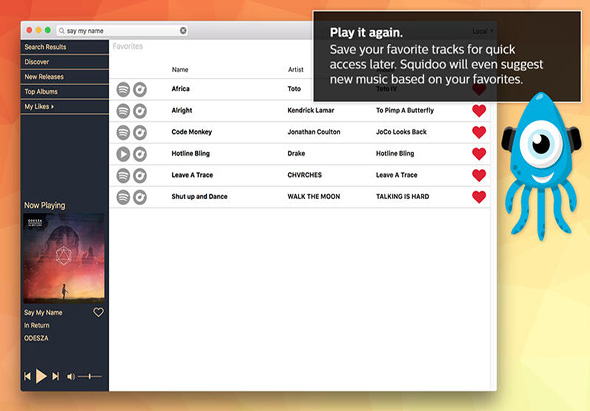Go to New Releases
Viewport: 590px width, 411px height.
[65, 77]
